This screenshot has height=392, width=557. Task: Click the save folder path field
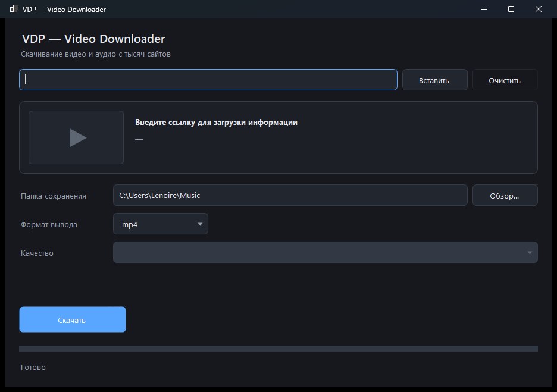(x=290, y=195)
